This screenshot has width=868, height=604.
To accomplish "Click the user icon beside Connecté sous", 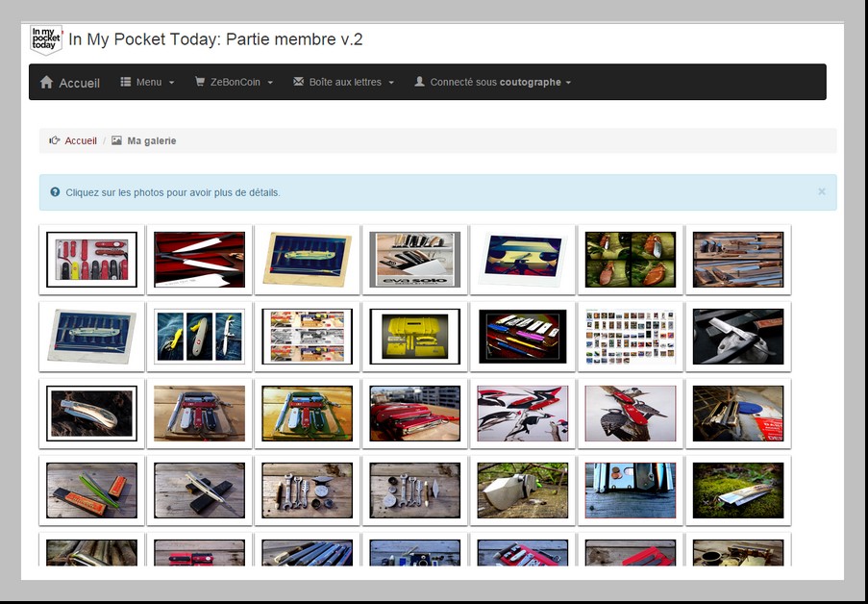I will (420, 82).
